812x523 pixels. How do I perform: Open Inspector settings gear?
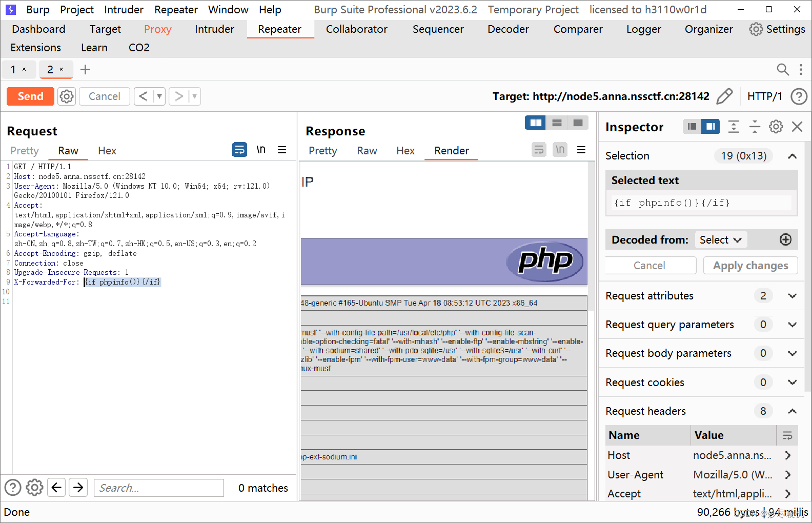(776, 127)
